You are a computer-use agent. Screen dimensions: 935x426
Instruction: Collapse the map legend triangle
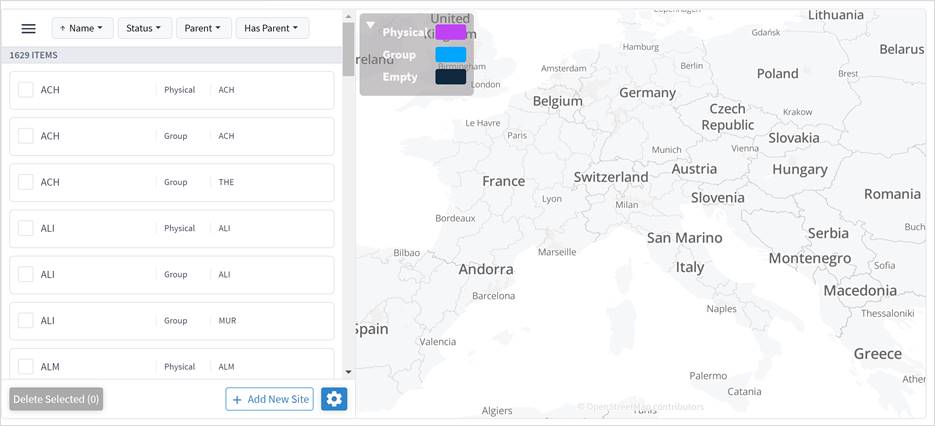click(370, 25)
